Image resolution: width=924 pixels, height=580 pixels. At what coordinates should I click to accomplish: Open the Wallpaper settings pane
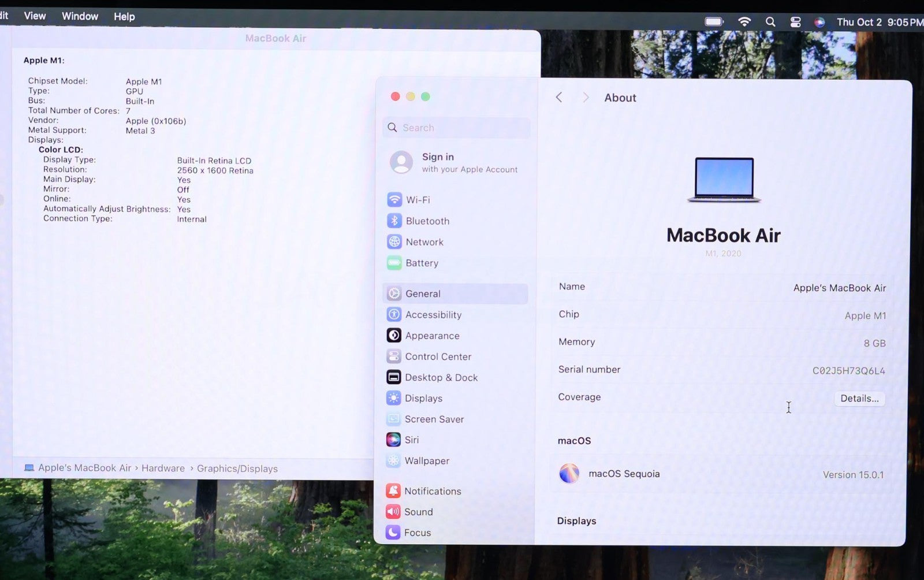[426, 461]
